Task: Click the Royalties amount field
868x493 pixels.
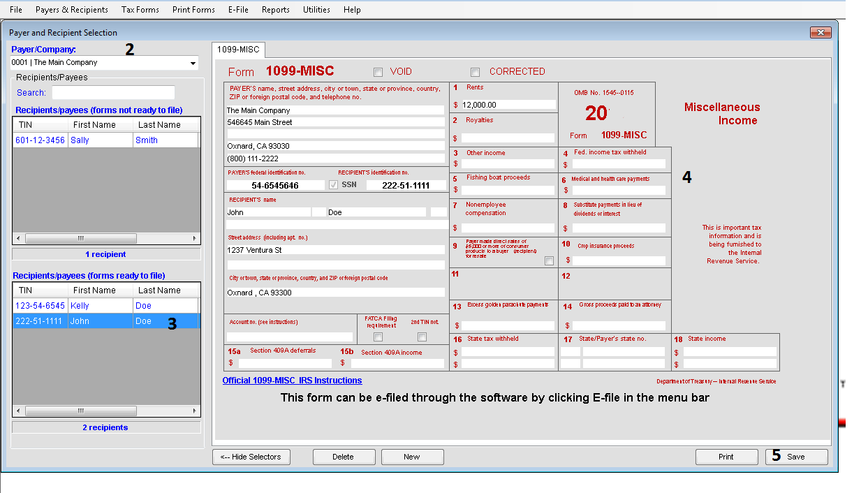Action: point(508,138)
